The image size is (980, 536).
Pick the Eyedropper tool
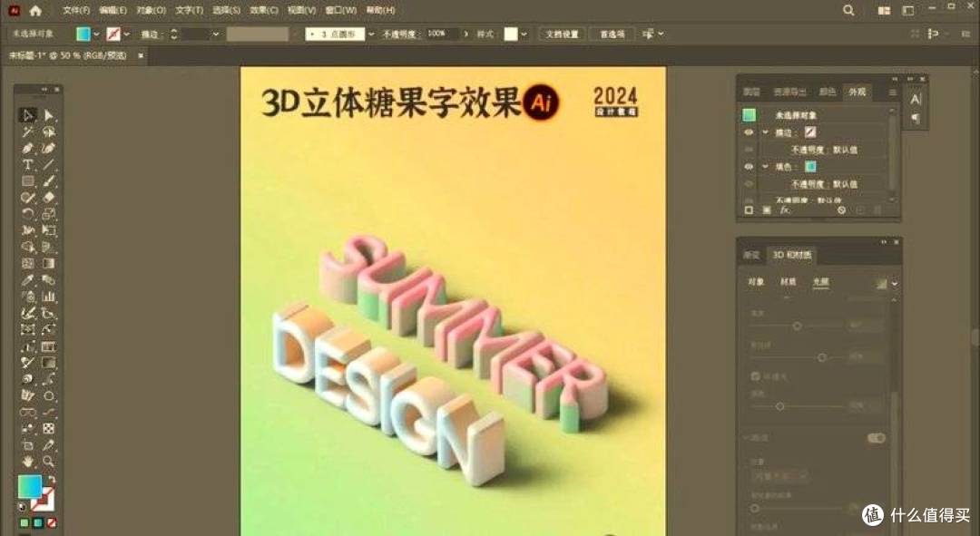pos(27,280)
